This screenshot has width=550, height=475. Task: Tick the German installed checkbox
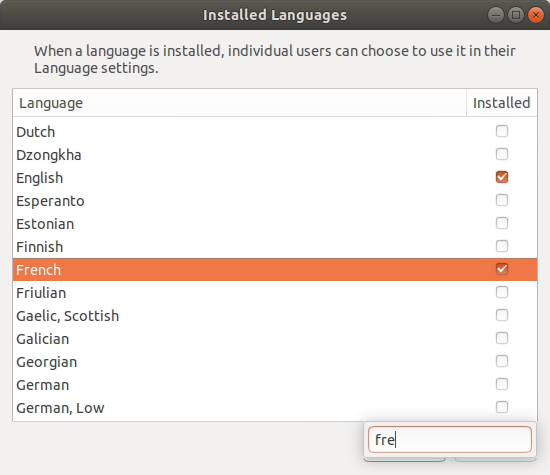[x=502, y=384]
